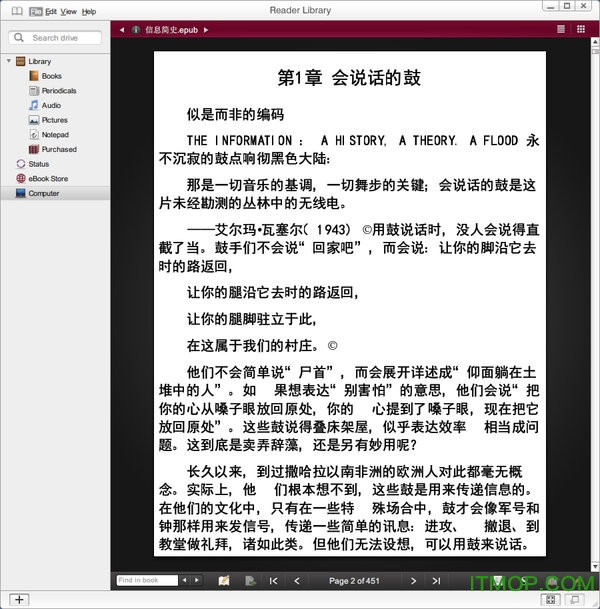Screen dimensions: 600x609
Task: Open Books in the sidebar
Action: pos(52,76)
